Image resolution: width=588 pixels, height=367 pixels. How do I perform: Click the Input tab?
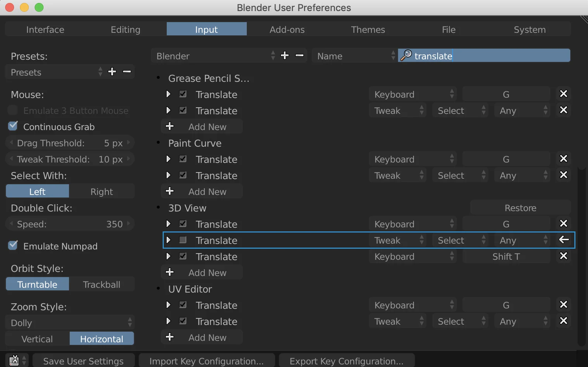coord(207,29)
